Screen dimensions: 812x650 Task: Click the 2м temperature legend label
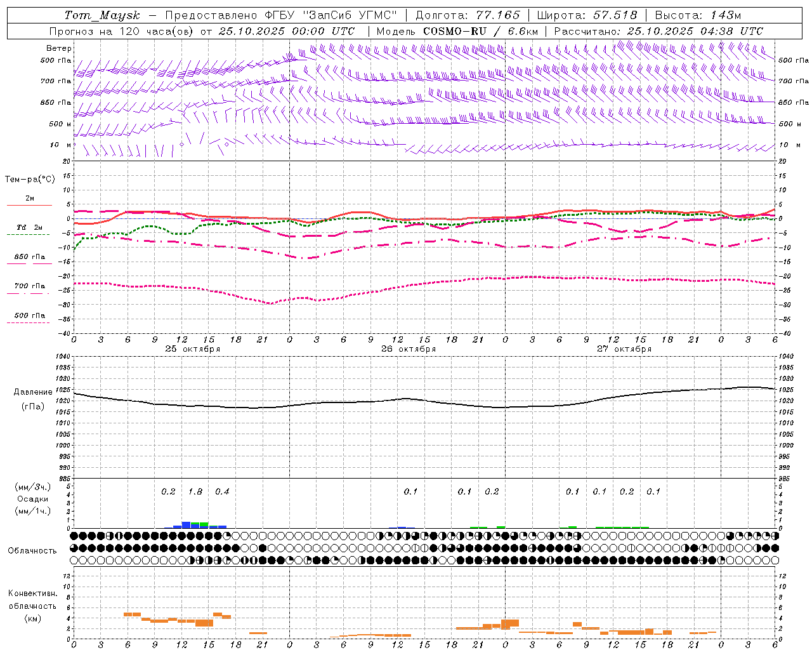pyautogui.click(x=30, y=198)
